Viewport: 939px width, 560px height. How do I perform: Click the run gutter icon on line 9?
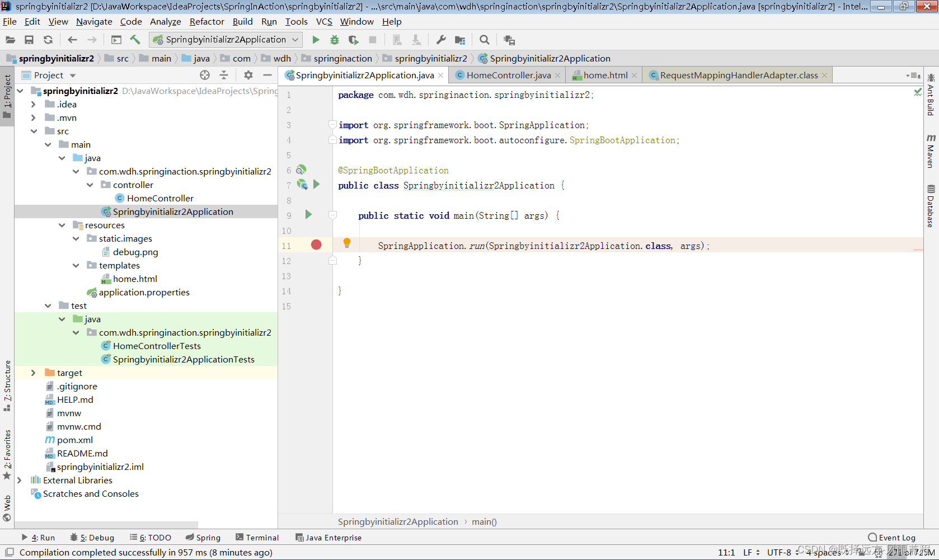(308, 215)
